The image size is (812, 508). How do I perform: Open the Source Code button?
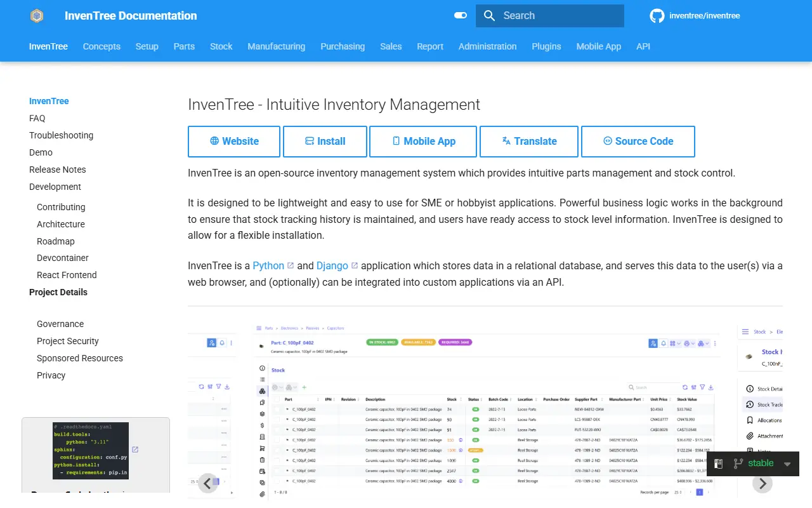[x=638, y=142]
